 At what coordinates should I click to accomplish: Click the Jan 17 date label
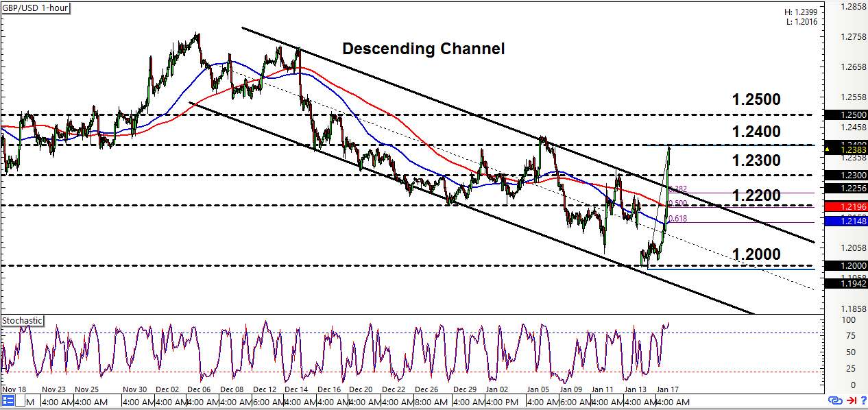668,389
